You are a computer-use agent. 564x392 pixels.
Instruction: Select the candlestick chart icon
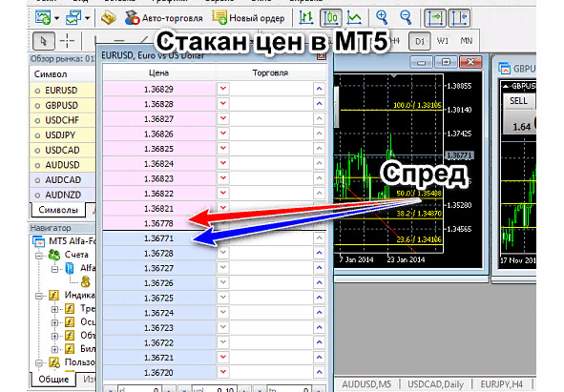point(330,17)
